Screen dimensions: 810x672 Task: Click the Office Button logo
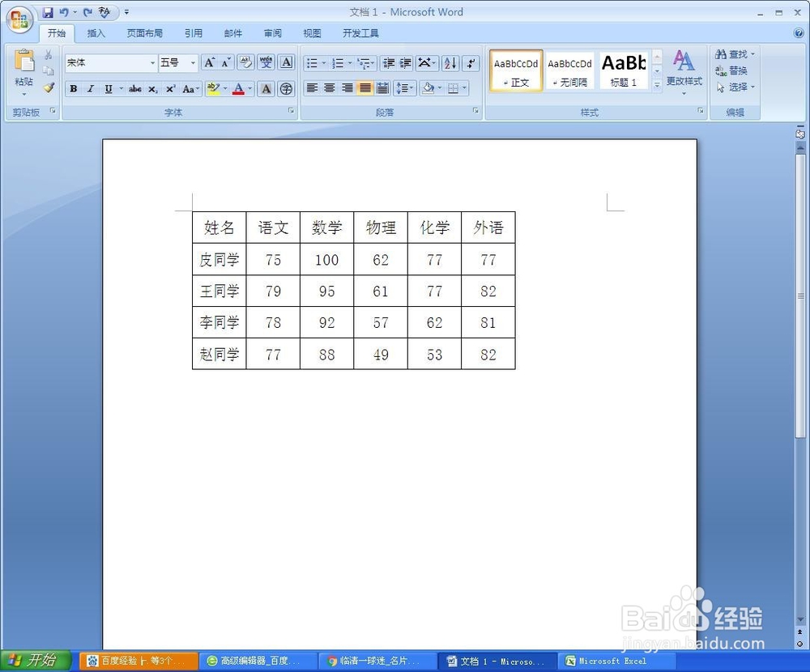coord(19,19)
